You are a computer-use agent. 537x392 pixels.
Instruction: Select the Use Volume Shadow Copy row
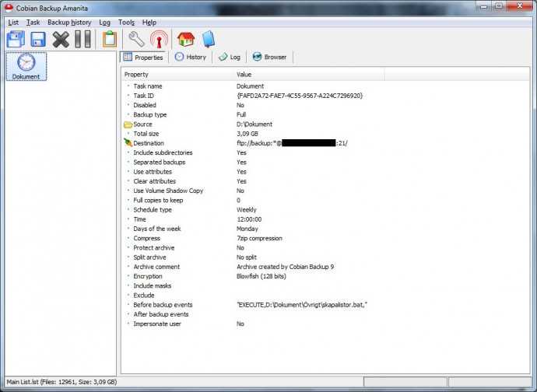point(325,191)
